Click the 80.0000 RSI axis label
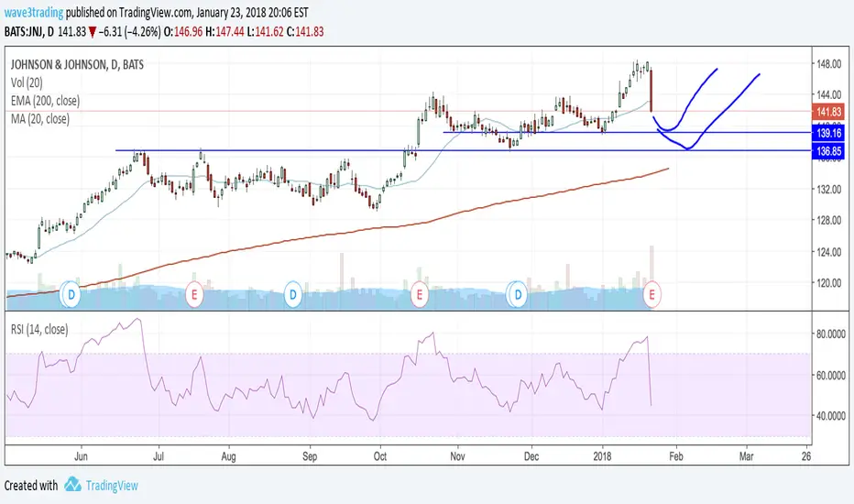 point(831,334)
